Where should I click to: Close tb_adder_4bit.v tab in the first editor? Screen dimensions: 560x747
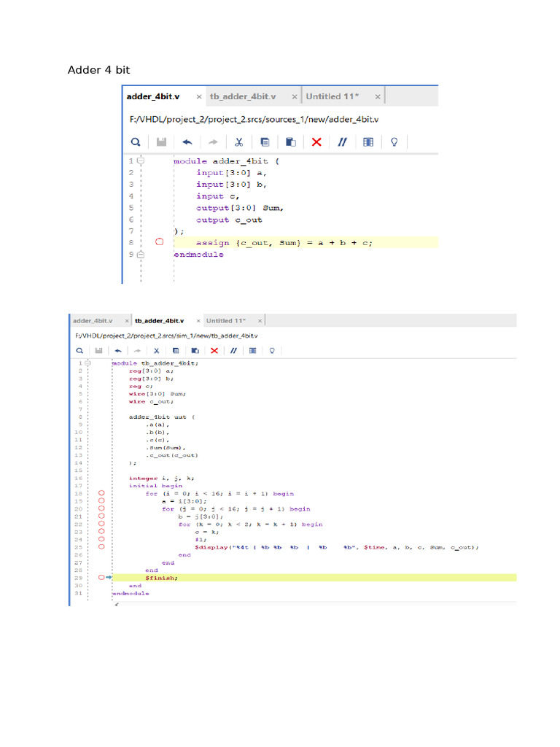(x=295, y=97)
